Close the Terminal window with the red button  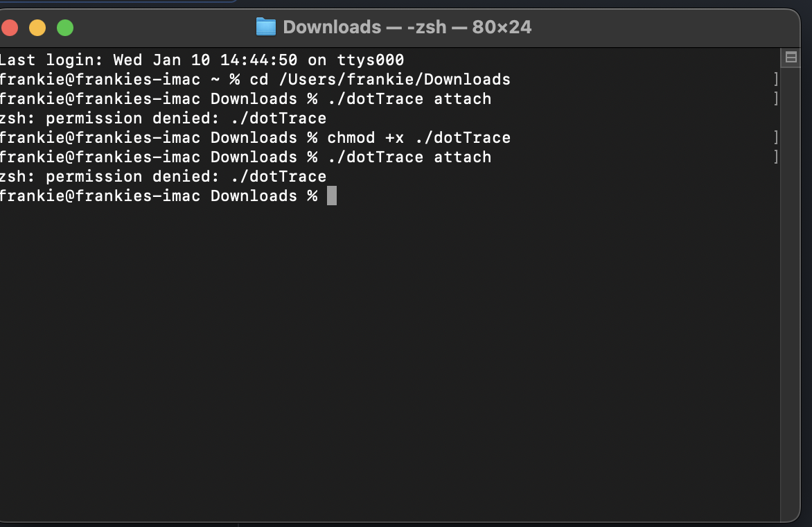(x=9, y=28)
